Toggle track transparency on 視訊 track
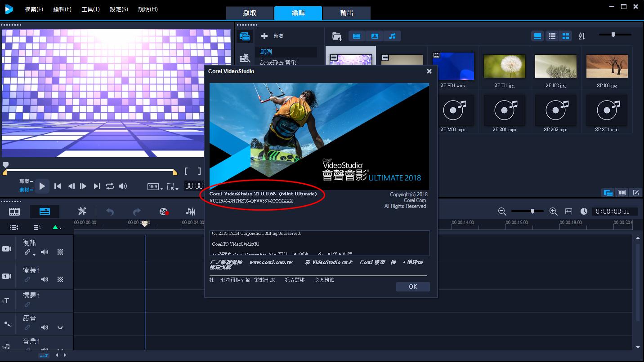 coord(60,252)
